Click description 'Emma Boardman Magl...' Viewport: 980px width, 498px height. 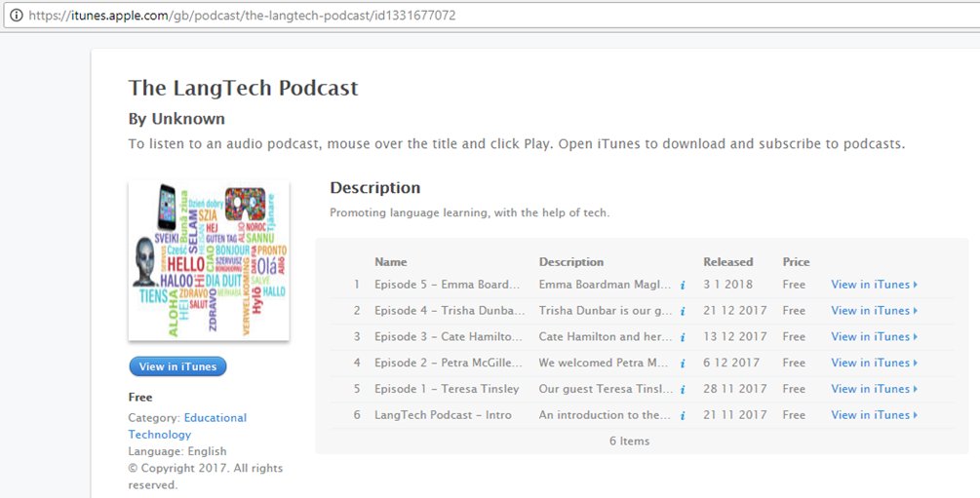606,285
